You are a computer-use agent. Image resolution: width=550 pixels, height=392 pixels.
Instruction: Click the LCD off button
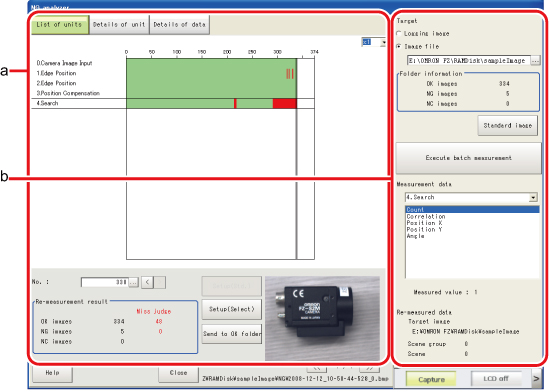pos(496,379)
